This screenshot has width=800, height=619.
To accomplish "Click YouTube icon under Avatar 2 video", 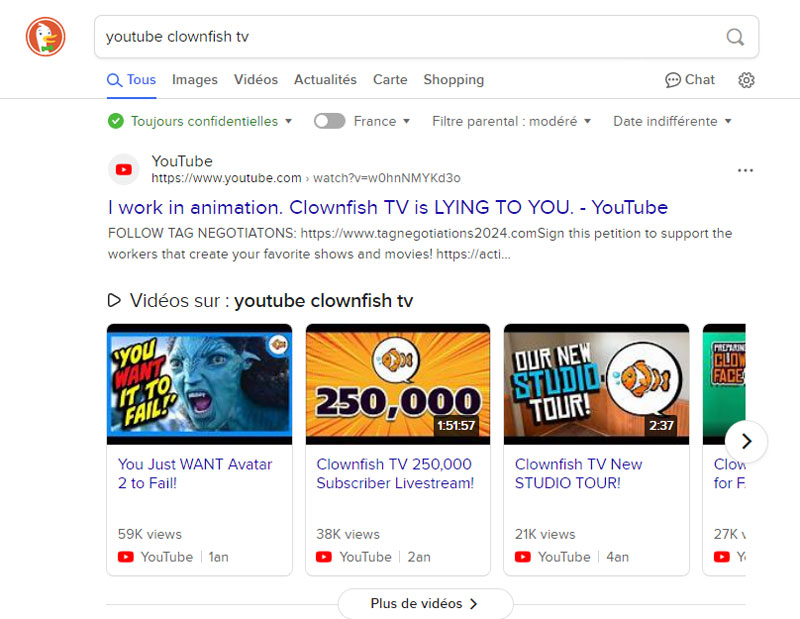I will point(126,557).
